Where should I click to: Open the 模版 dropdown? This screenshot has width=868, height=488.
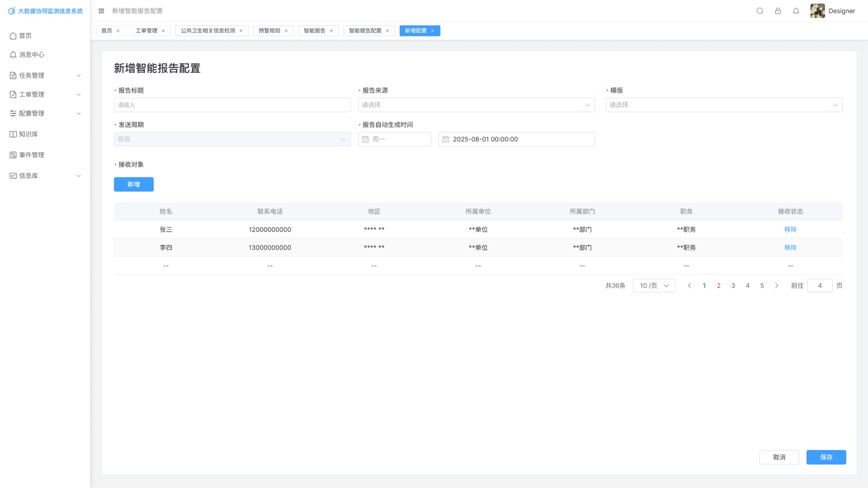coord(724,105)
